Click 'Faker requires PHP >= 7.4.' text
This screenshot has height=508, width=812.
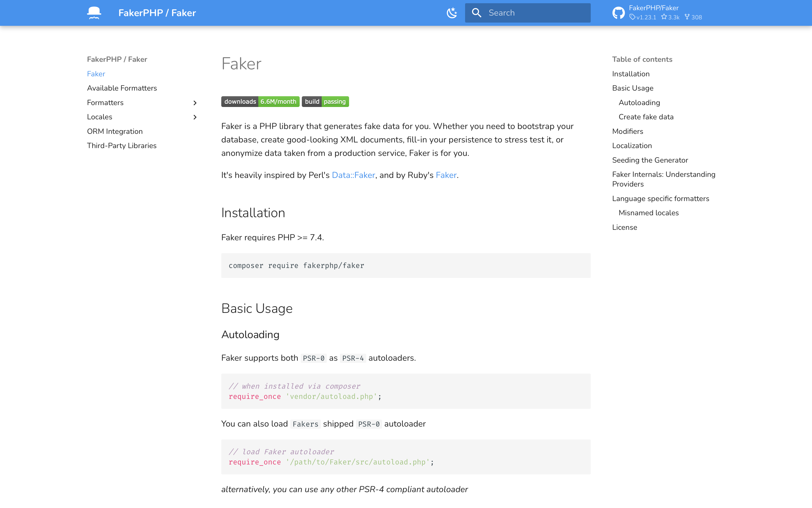(x=273, y=238)
